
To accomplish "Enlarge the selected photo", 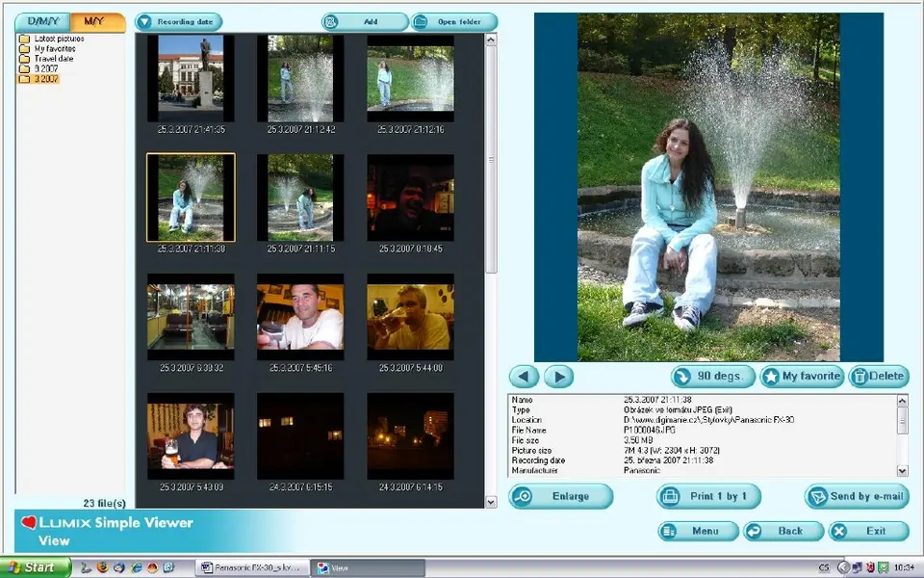I will click(561, 496).
